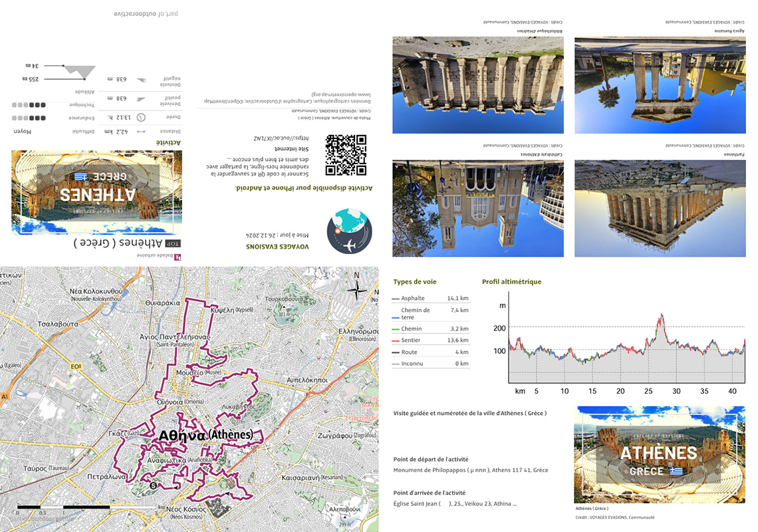Click the 'Τουρκοβούνια' map label
The image size is (758, 532).
coord(285,299)
